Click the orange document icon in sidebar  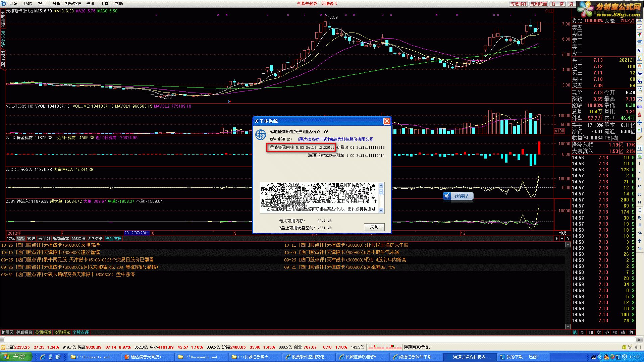[x=640, y=66]
